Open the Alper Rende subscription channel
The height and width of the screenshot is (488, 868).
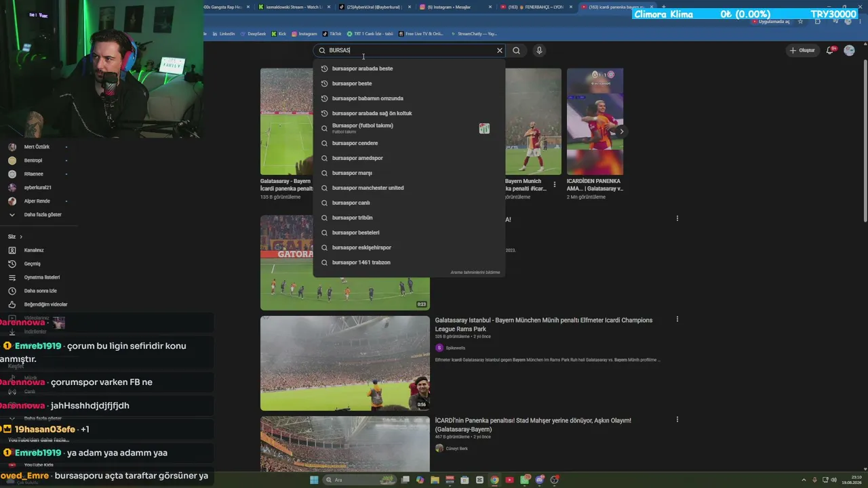click(37, 201)
